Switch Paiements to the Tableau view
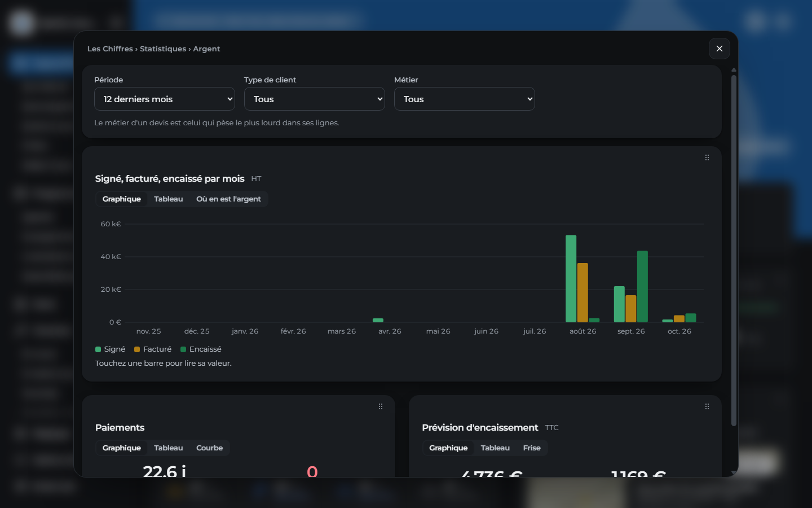Screen dimensions: 812x508 (x=169, y=448)
